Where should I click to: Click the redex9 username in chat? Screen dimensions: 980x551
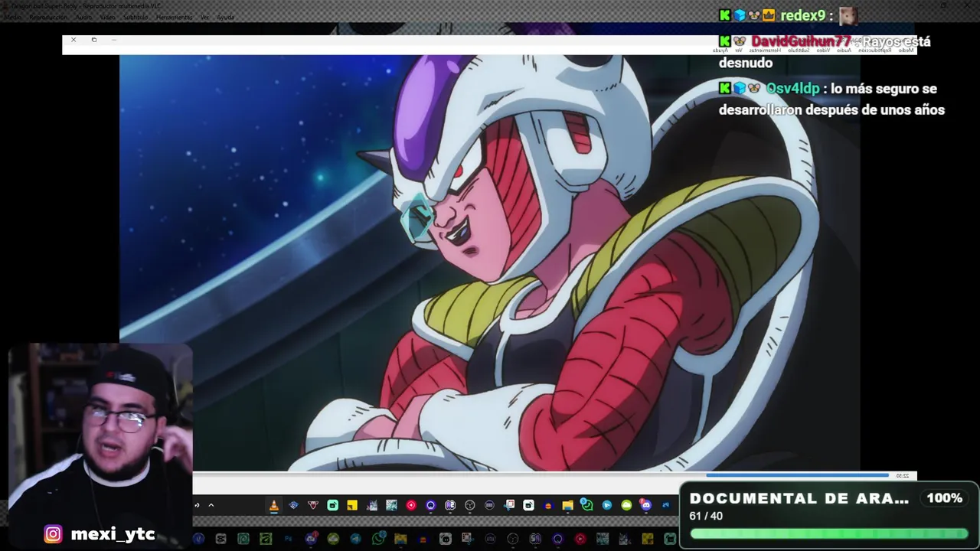(x=802, y=15)
